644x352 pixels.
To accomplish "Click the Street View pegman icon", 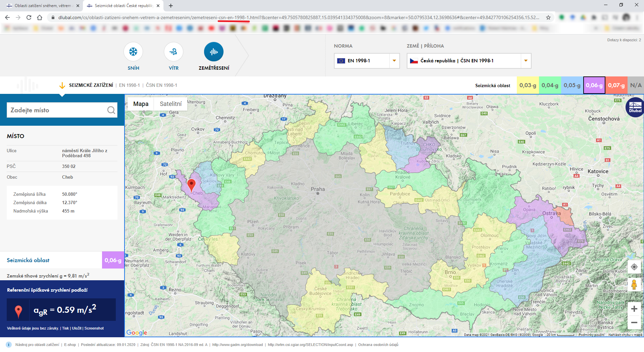I will point(634,285).
